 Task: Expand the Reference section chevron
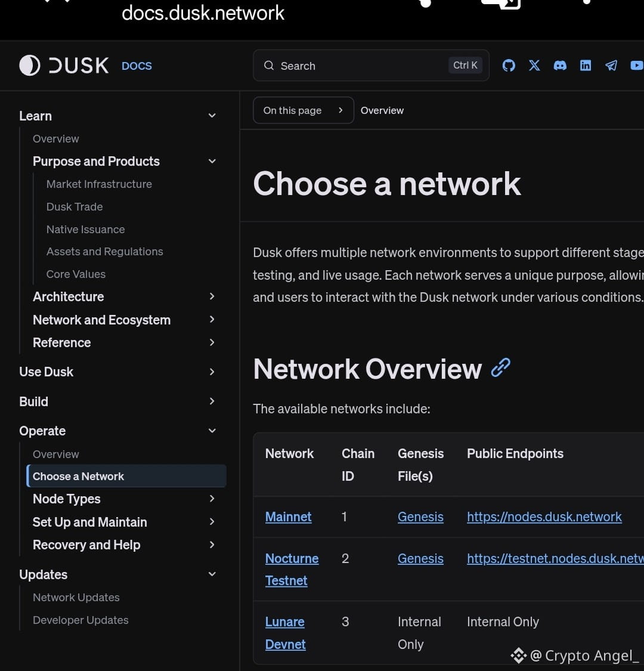point(212,342)
